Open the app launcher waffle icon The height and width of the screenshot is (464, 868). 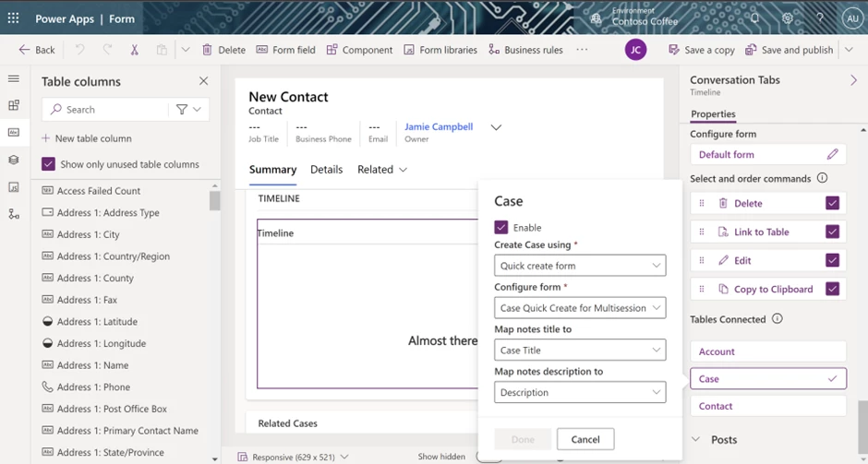(x=14, y=18)
